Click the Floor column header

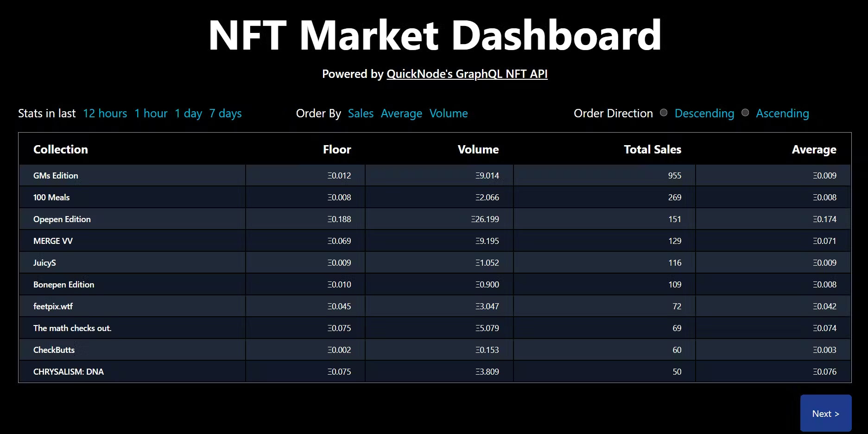pyautogui.click(x=337, y=150)
